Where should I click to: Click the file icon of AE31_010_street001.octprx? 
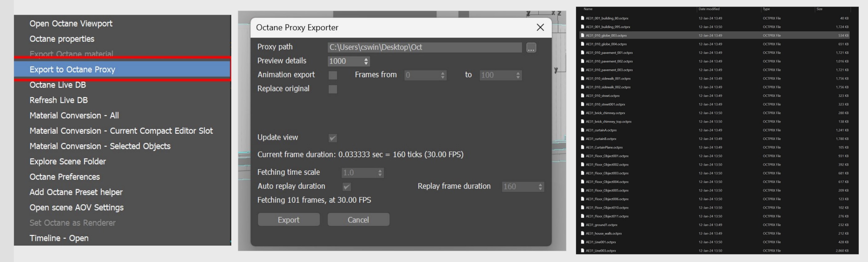[x=583, y=104]
